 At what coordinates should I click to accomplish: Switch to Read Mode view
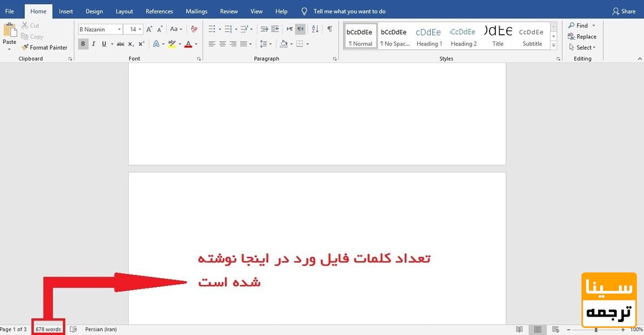coord(519,329)
